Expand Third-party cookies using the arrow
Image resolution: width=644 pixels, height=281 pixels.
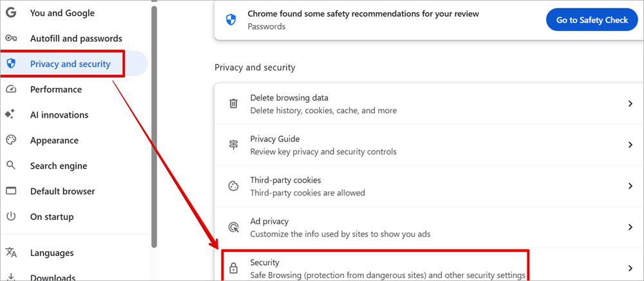[630, 186]
